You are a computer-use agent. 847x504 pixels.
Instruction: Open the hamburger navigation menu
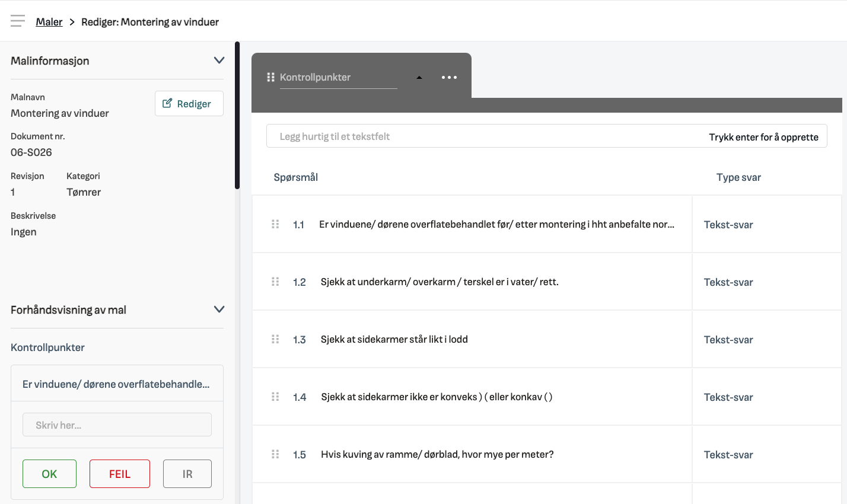(x=18, y=21)
